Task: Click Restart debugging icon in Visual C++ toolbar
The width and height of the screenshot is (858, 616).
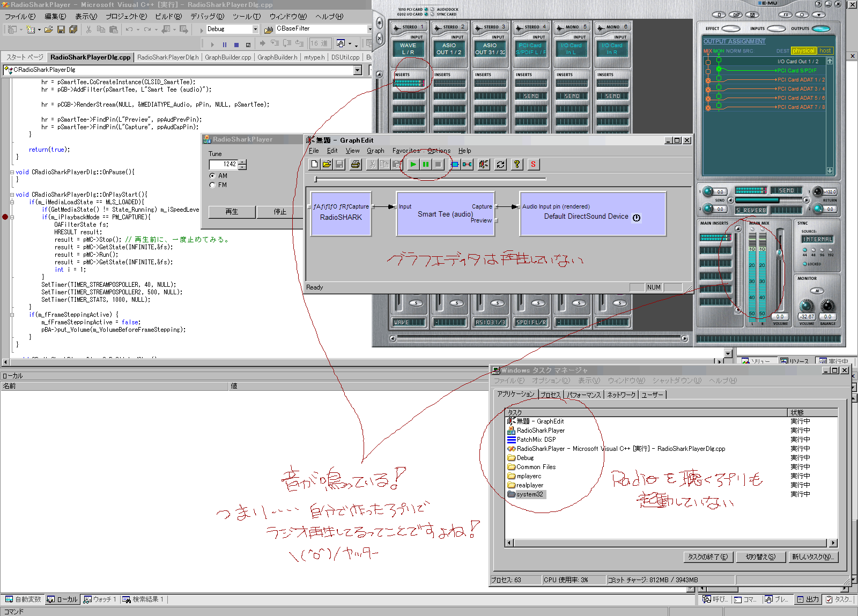Action: coord(248,44)
